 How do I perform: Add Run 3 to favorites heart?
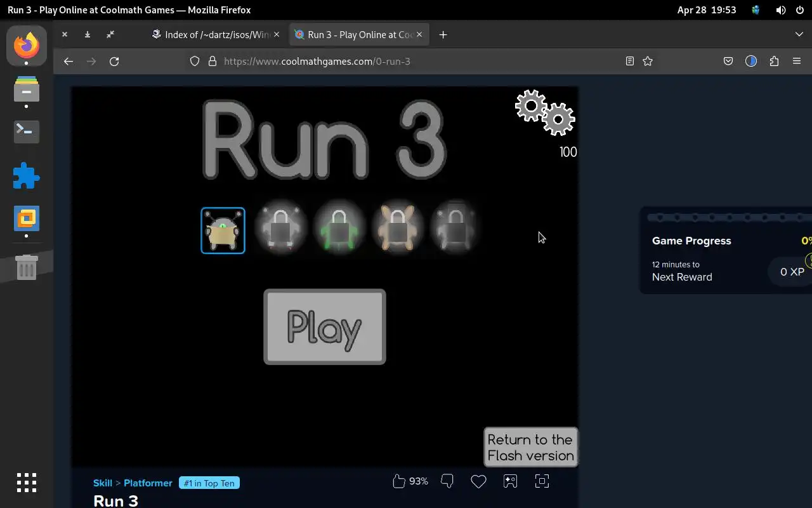pos(478,481)
